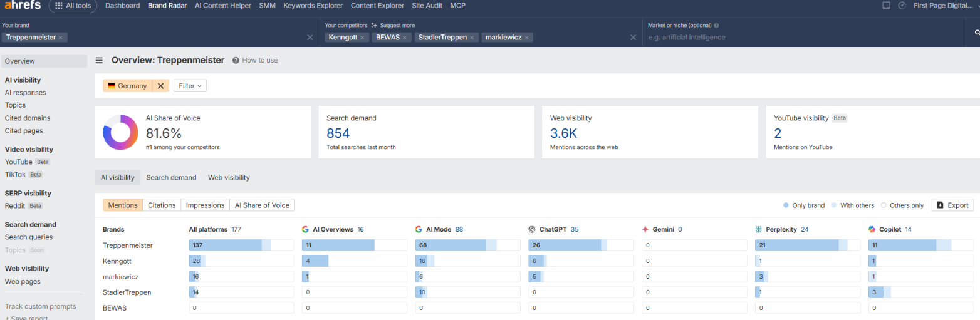Select the AI Share of Voice metric tab
This screenshot has width=980, height=320.
(x=262, y=205)
